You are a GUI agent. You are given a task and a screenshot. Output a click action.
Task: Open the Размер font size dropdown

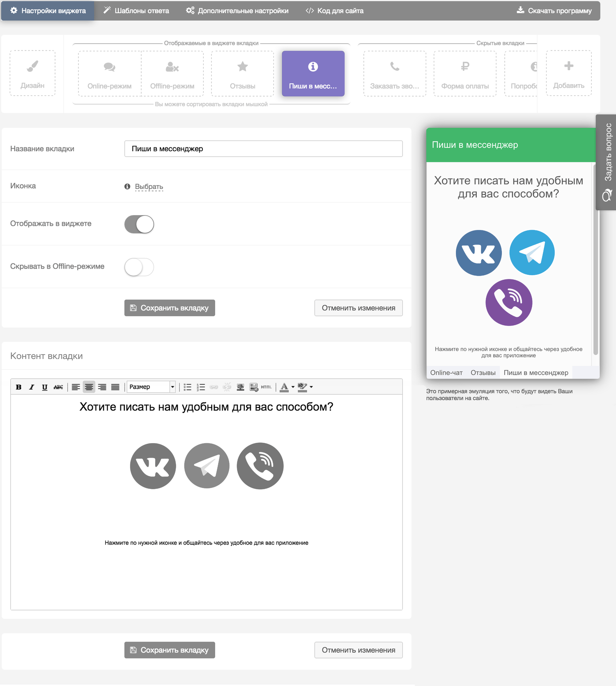click(152, 387)
